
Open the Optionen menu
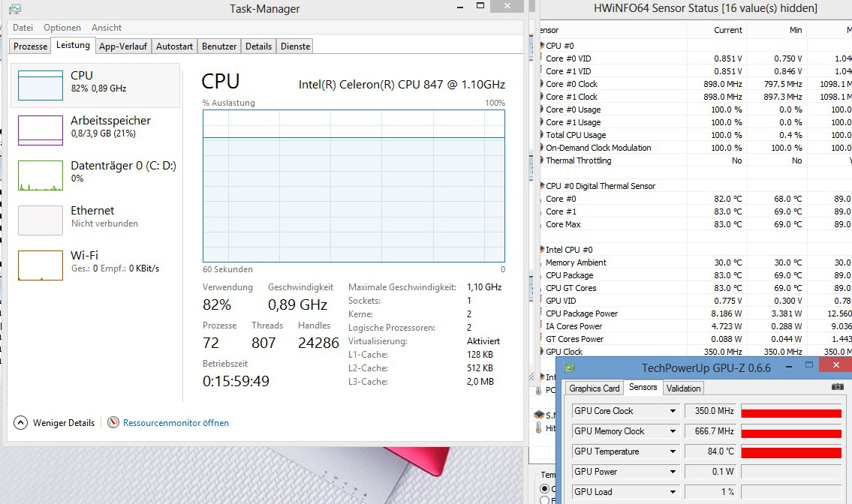[62, 28]
